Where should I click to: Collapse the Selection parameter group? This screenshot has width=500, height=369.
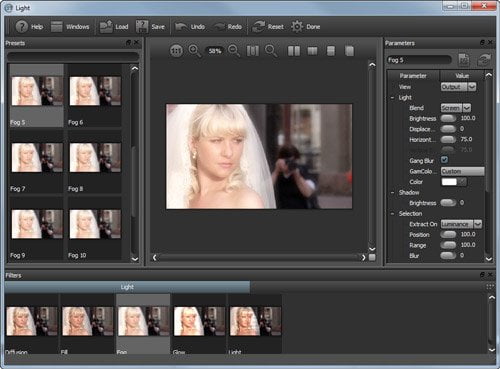point(392,214)
